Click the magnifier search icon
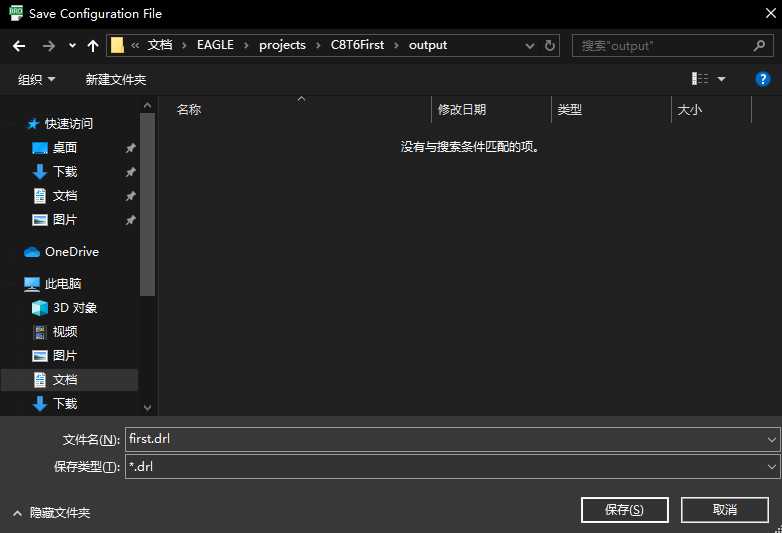Image resolution: width=782 pixels, height=533 pixels. point(759,46)
